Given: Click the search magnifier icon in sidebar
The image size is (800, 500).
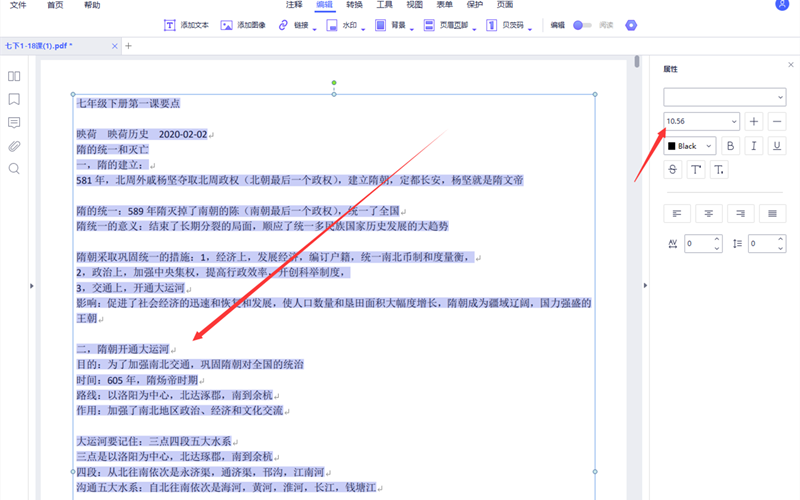Looking at the screenshot, I should click(14, 169).
